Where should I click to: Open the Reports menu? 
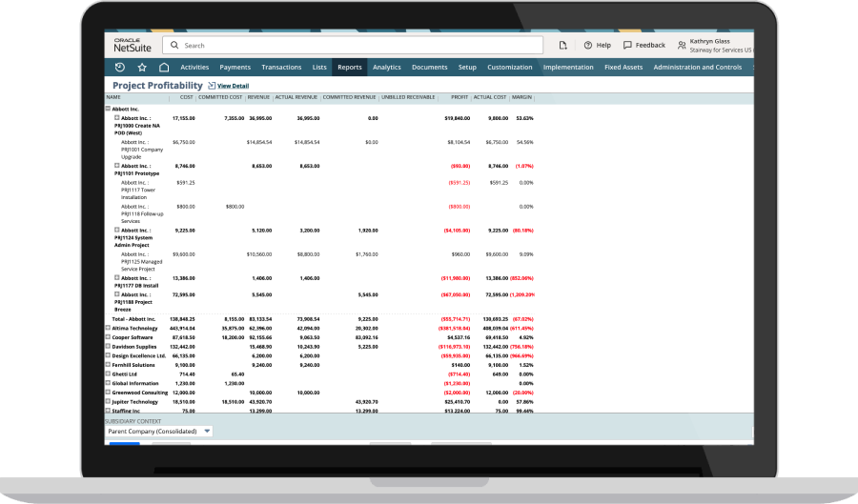(x=349, y=68)
